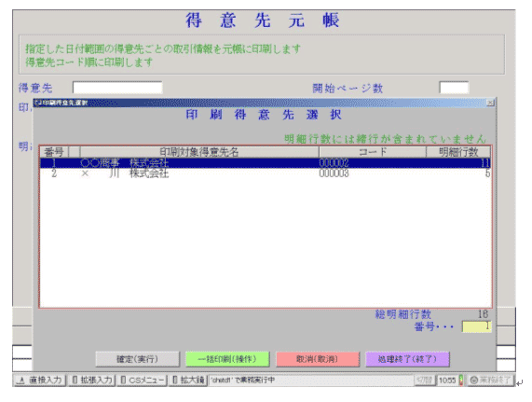
Task: Click the 得意先 text input field
Action: click(117, 88)
